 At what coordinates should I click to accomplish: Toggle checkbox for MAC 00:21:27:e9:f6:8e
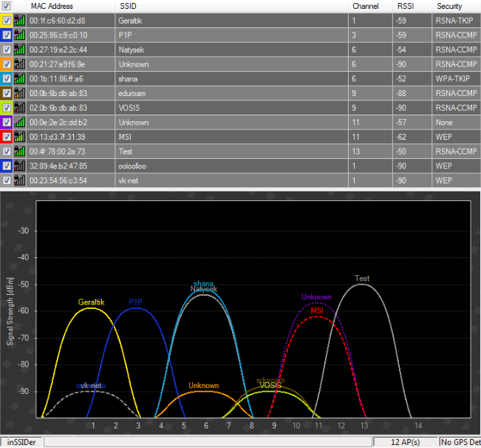7,64
